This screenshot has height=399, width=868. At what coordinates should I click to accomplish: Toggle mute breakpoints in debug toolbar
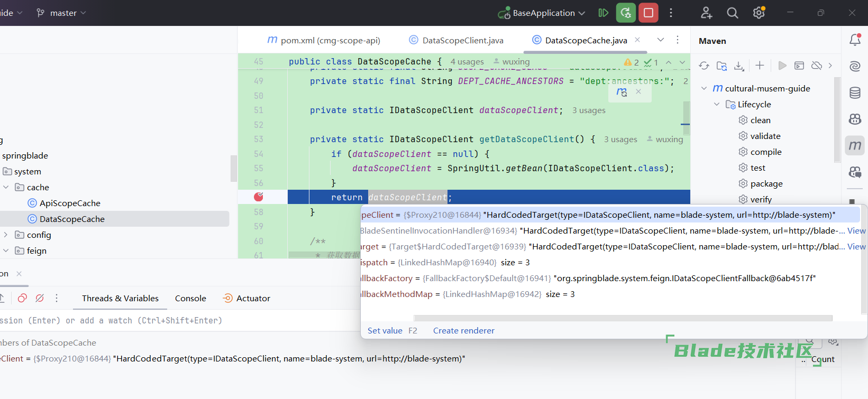click(40, 298)
